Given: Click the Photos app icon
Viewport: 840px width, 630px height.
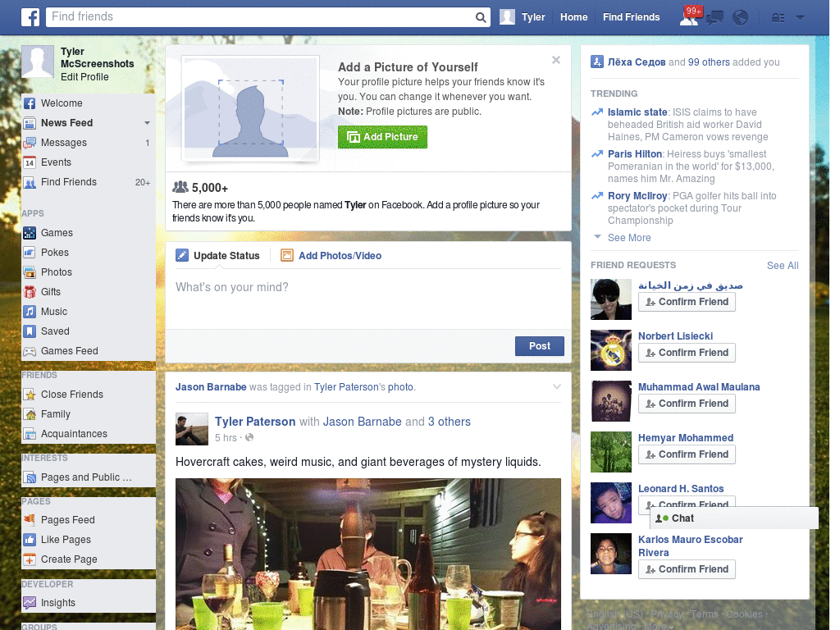Looking at the screenshot, I should pos(30,272).
